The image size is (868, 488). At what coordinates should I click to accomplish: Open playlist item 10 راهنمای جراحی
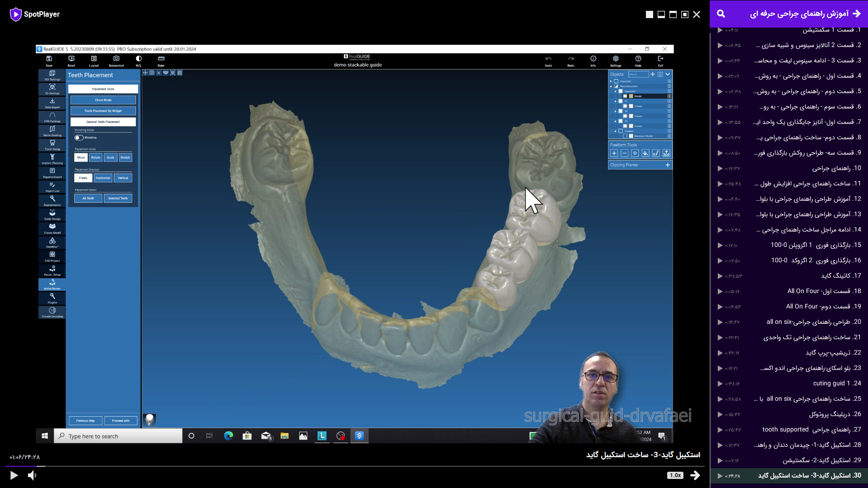pyautogui.click(x=789, y=168)
